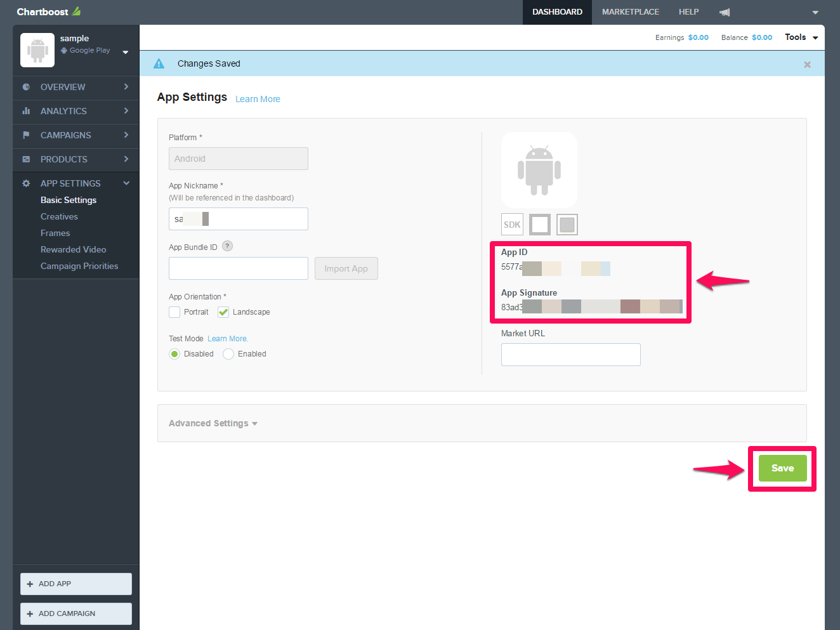The height and width of the screenshot is (630, 840).
Task: Expand the Advanced Settings section
Action: click(x=213, y=423)
